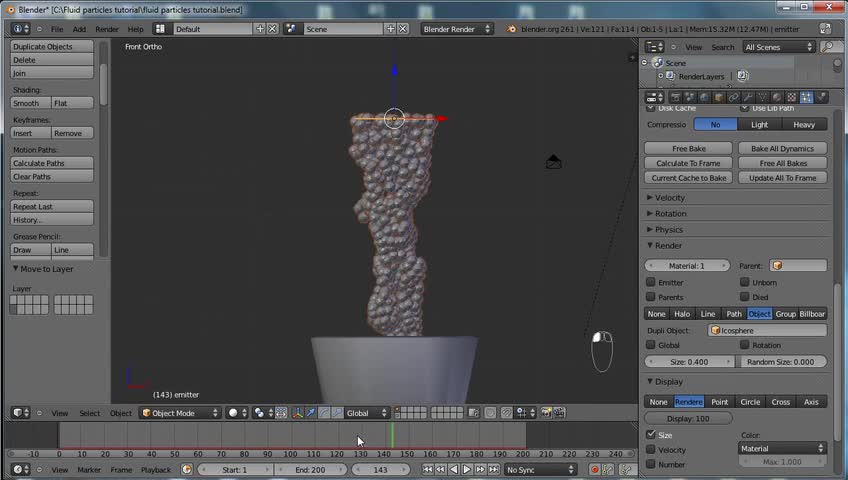This screenshot has width=848, height=480.
Task: Set display type to Point
Action: tap(719, 402)
